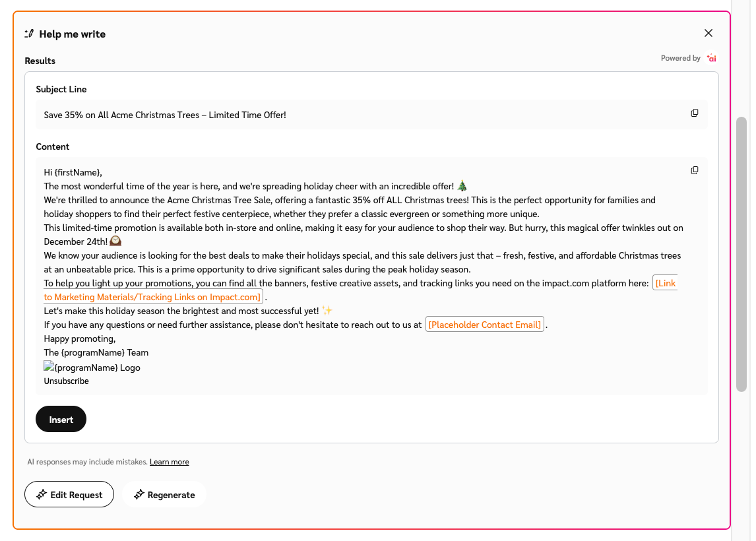Open Edit Request

coord(69,495)
